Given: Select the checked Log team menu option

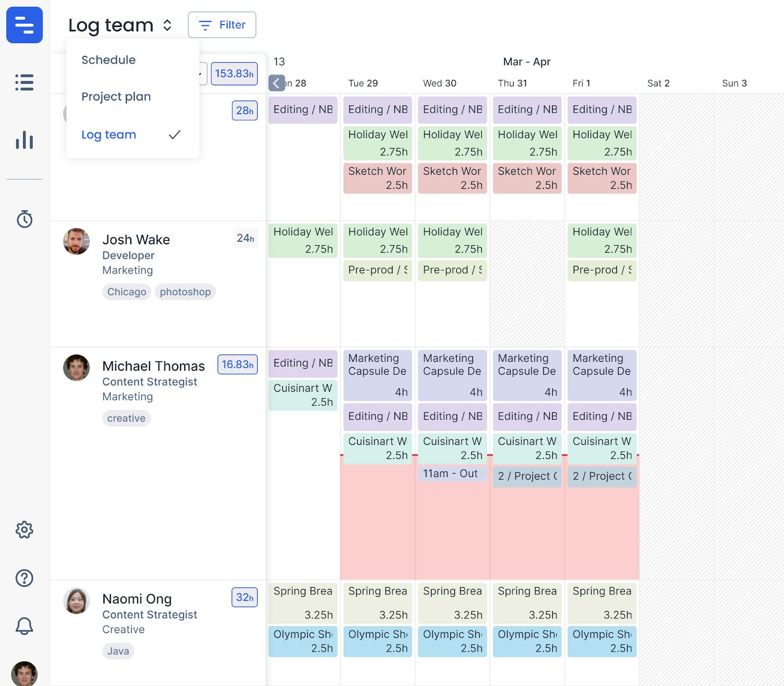Looking at the screenshot, I should tap(109, 134).
